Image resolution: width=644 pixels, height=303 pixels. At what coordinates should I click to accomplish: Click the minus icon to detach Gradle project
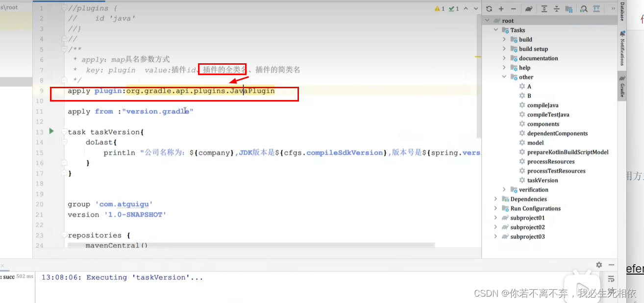pos(513,9)
